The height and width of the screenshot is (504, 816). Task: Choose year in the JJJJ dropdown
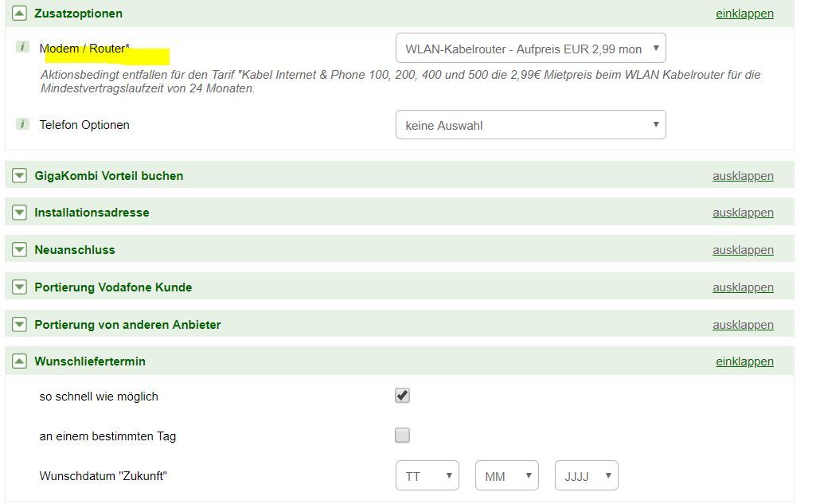click(x=586, y=476)
